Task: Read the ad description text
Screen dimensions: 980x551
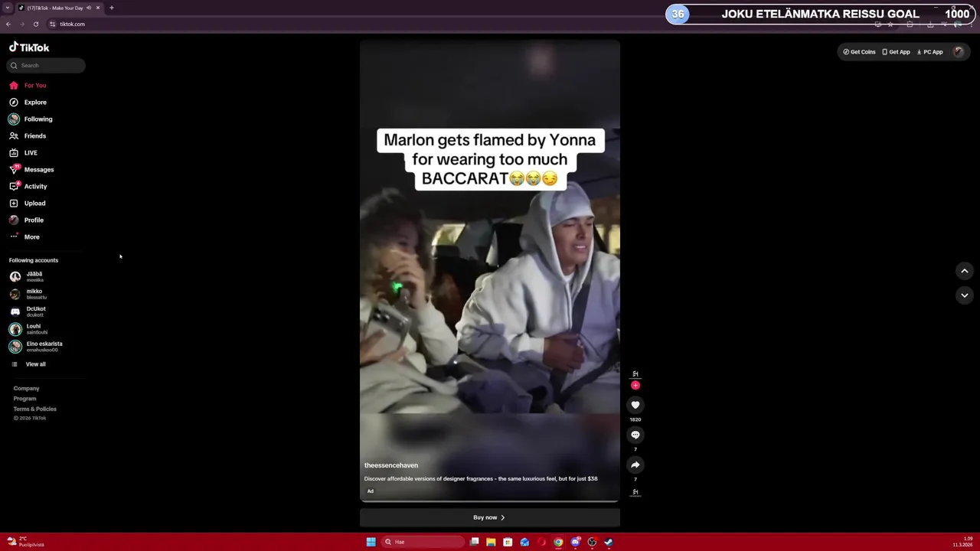Action: (x=481, y=478)
